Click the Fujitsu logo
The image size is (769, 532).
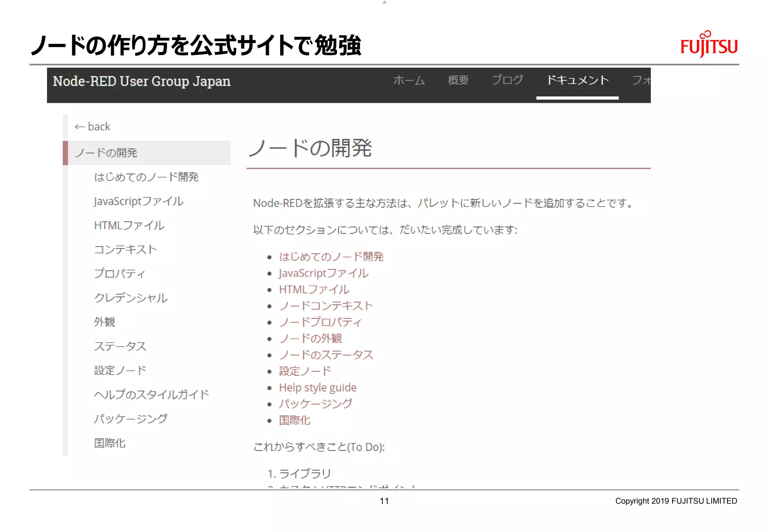coord(709,44)
